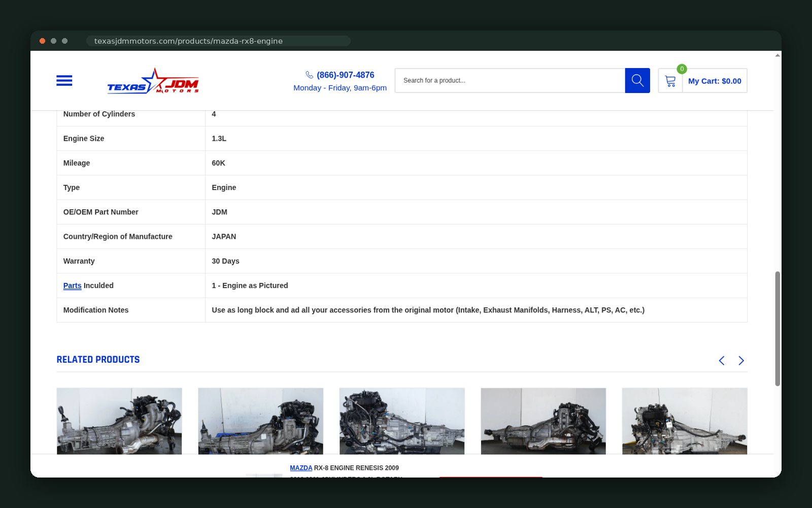Screen dimensions: 812x508
Task: Click the page vertical scrollbar thumb
Action: pos(777,329)
